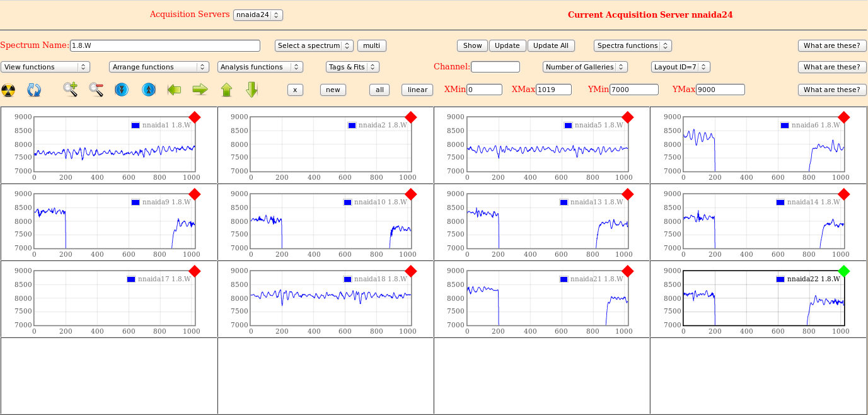Click the Update button

tap(507, 45)
